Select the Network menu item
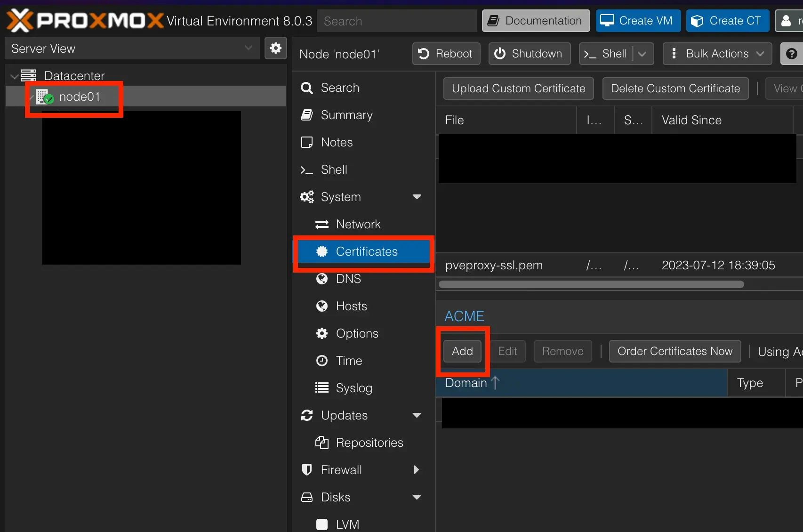The height and width of the screenshot is (532, 803). pyautogui.click(x=363, y=224)
